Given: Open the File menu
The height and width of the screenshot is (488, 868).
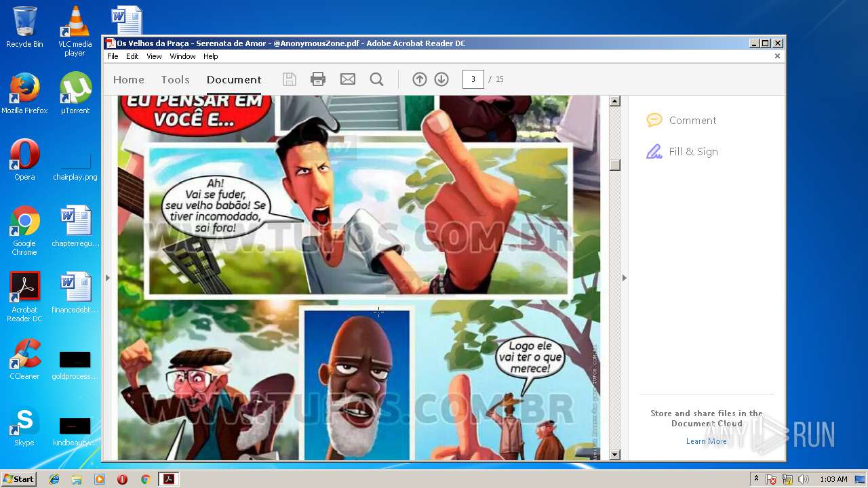Looking at the screenshot, I should point(113,56).
